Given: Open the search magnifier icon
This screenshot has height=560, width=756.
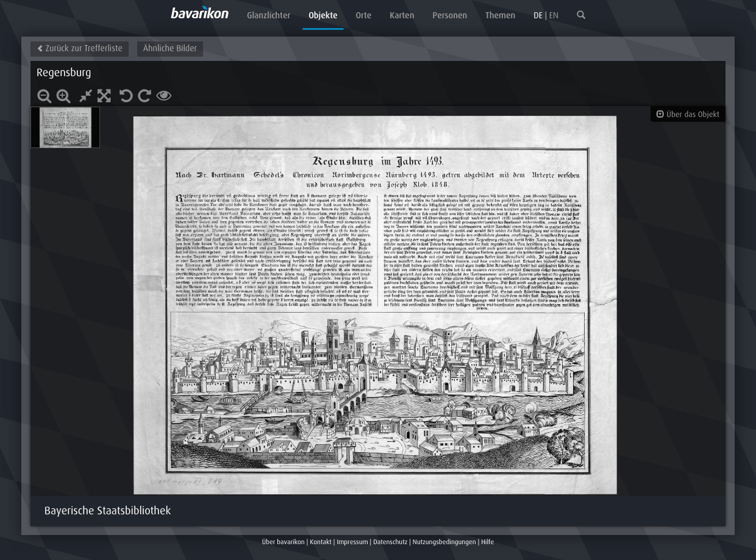Looking at the screenshot, I should 581,15.
